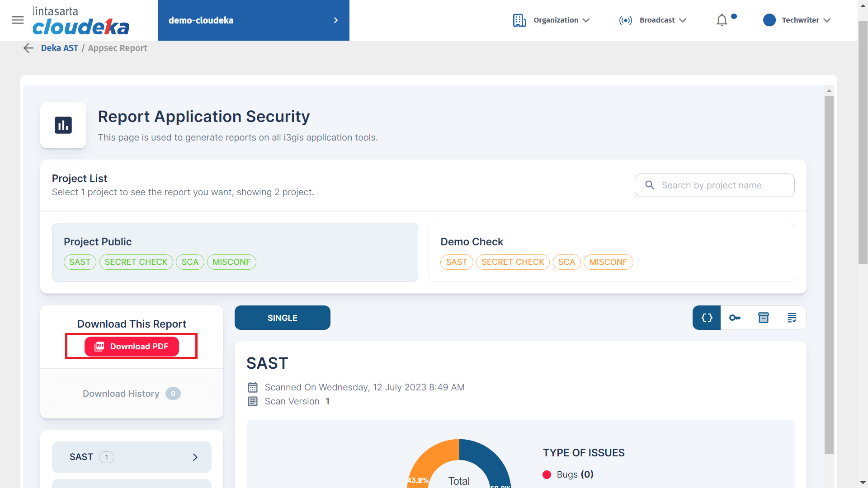
Task: Select the SCA archive box icon
Action: [763, 318]
